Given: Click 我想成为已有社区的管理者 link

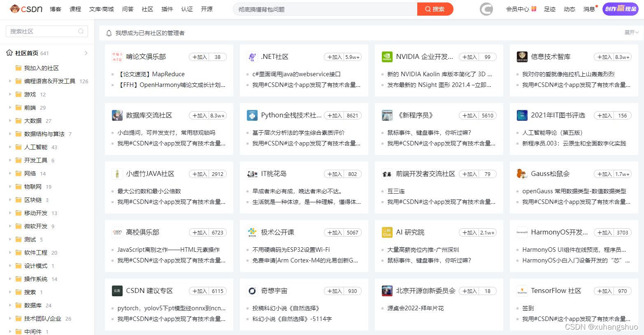Looking at the screenshot, I should click(150, 33).
